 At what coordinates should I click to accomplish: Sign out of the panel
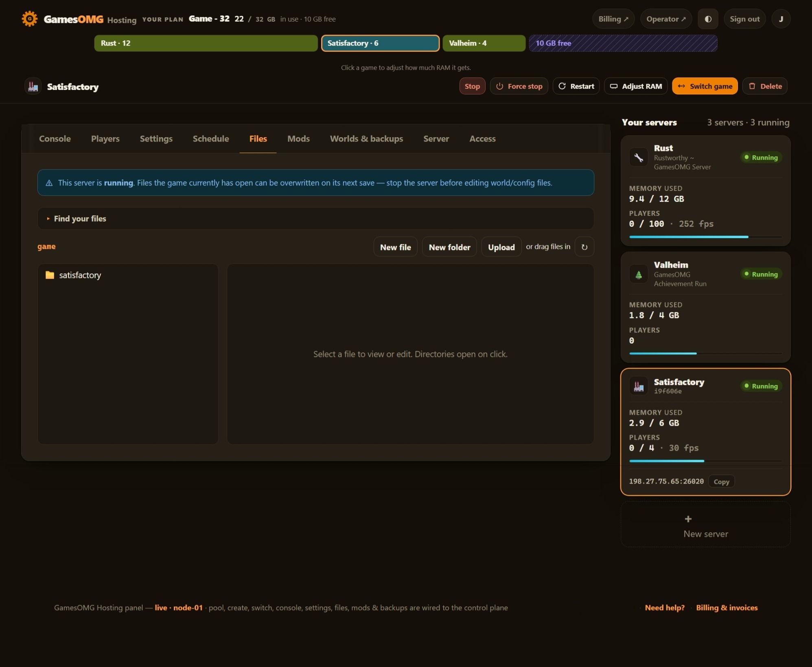(744, 19)
